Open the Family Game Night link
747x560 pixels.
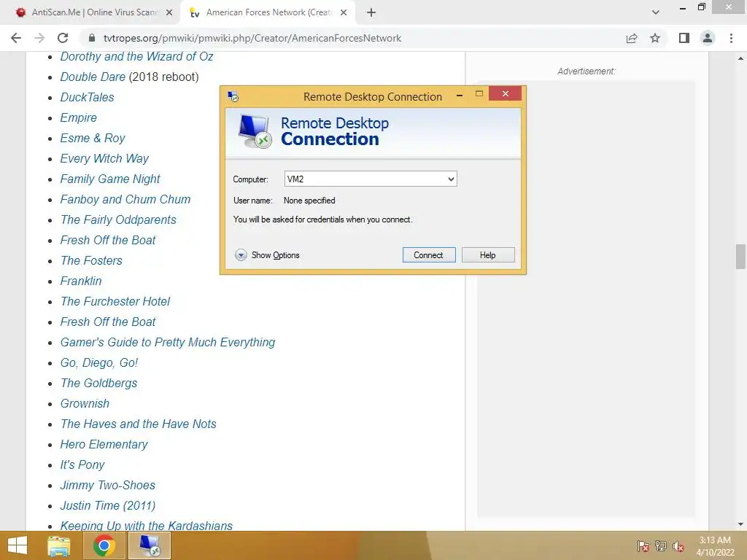pos(110,179)
